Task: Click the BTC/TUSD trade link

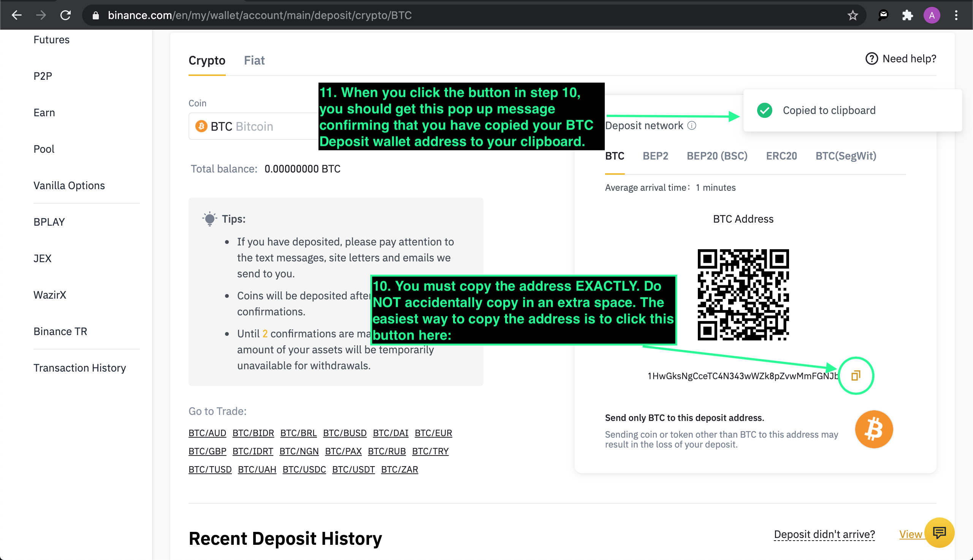Action: 210,469
